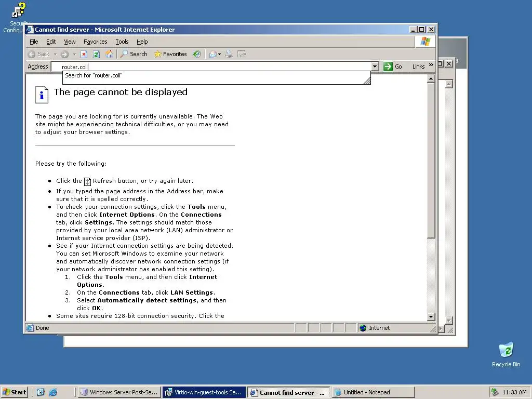Expand the Links toolbar chevron

click(x=431, y=65)
